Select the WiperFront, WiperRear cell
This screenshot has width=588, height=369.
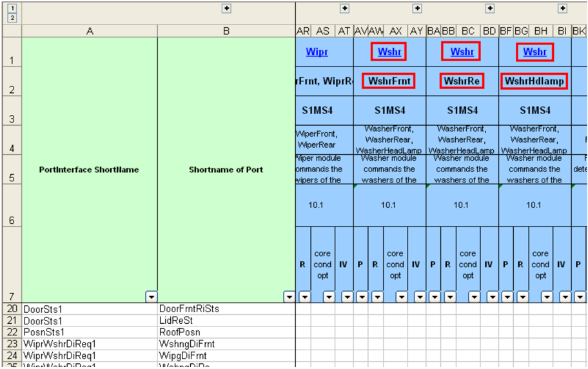point(324,139)
